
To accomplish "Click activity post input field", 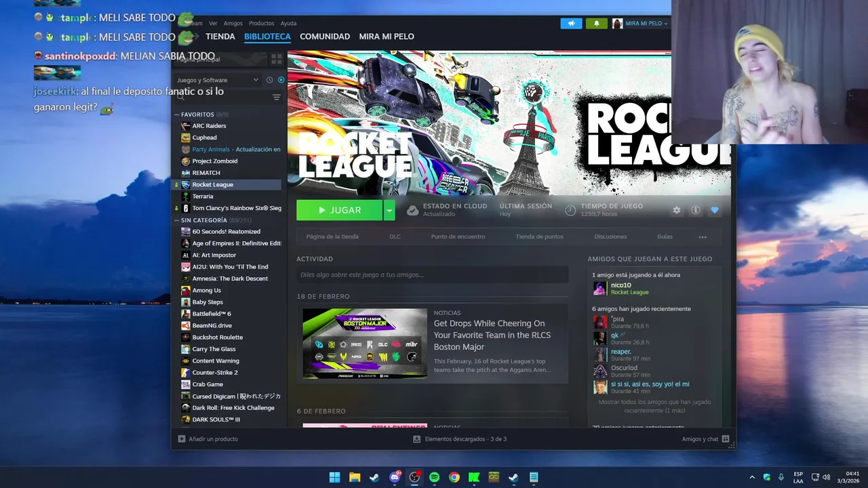I will coord(432,274).
